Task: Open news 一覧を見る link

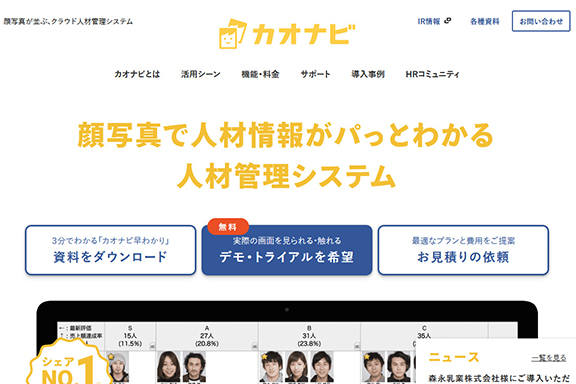Action: click(549, 358)
